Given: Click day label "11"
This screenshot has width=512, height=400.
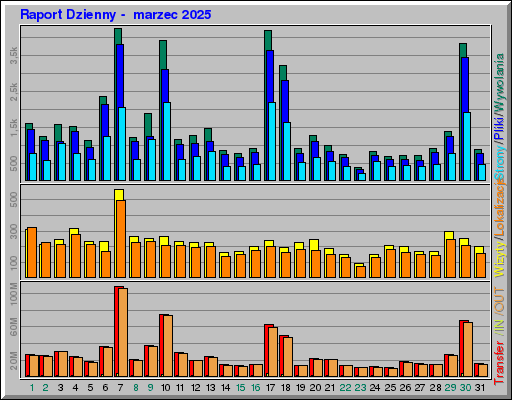Looking at the screenshot, I should click(x=180, y=388).
